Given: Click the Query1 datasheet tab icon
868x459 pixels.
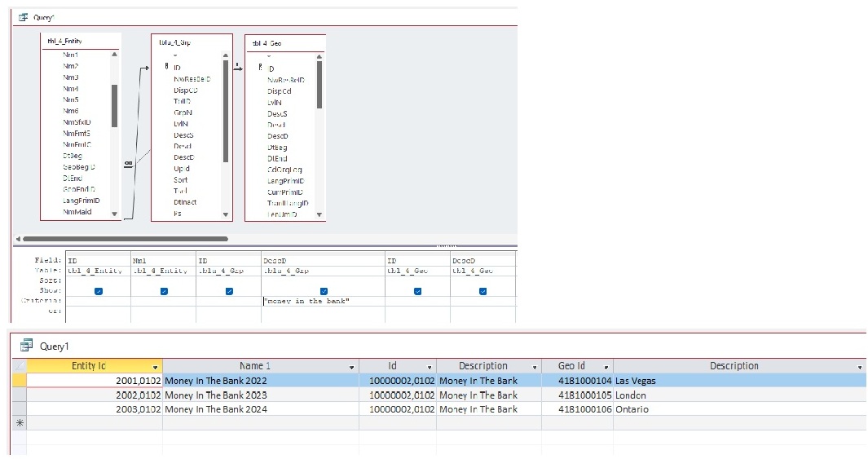Looking at the screenshot, I should click(x=26, y=346).
